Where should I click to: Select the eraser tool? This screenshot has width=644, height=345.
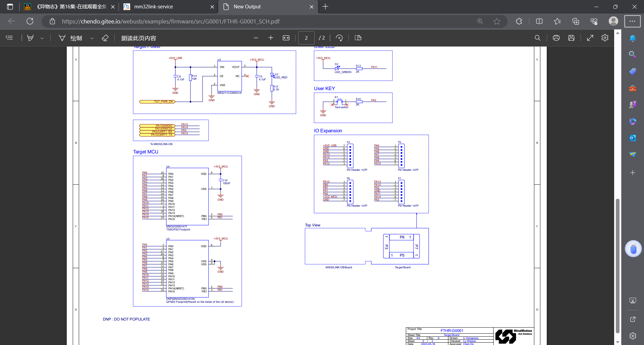pos(105,38)
